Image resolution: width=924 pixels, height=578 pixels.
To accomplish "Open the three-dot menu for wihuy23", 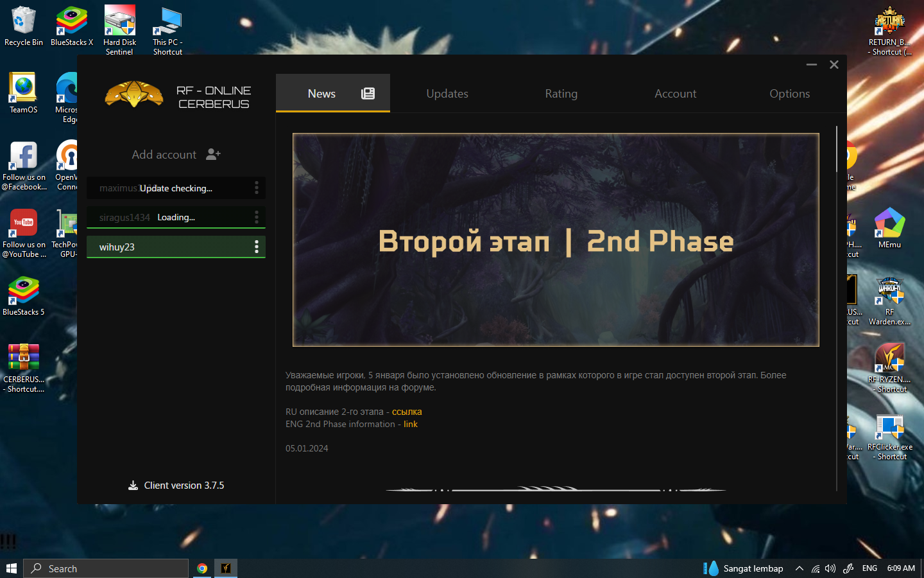I will click(x=257, y=247).
